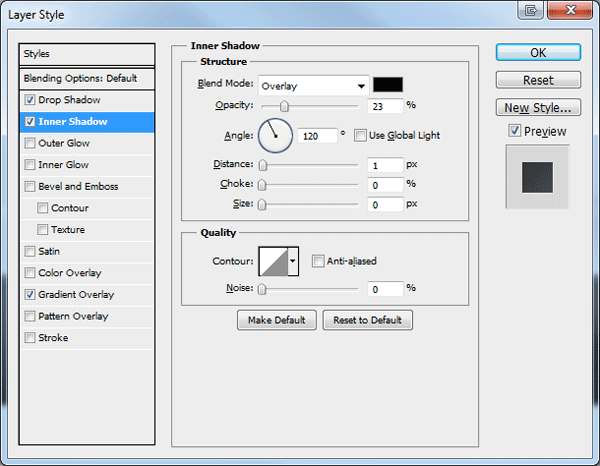The height and width of the screenshot is (466, 600).
Task: Click the Reset to Default button
Action: coord(368,320)
